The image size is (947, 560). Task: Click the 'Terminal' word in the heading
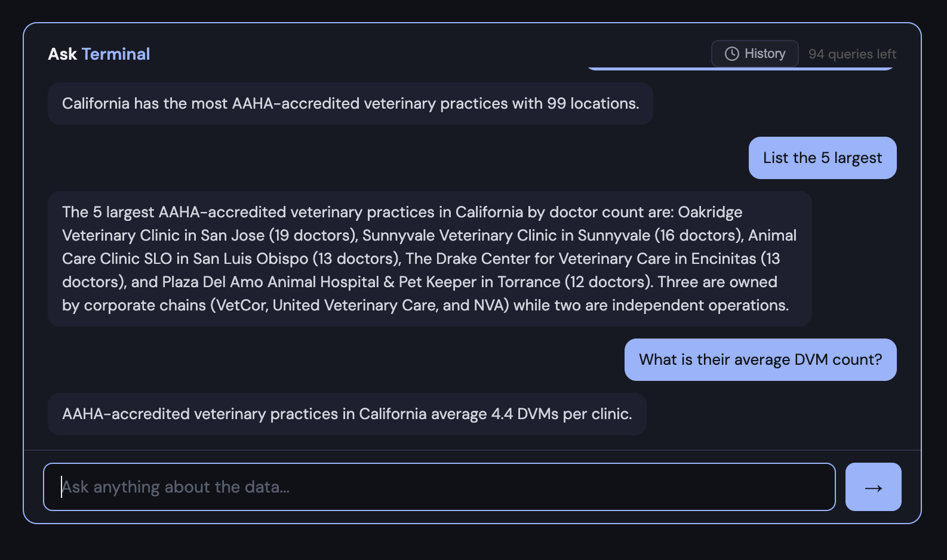point(116,54)
